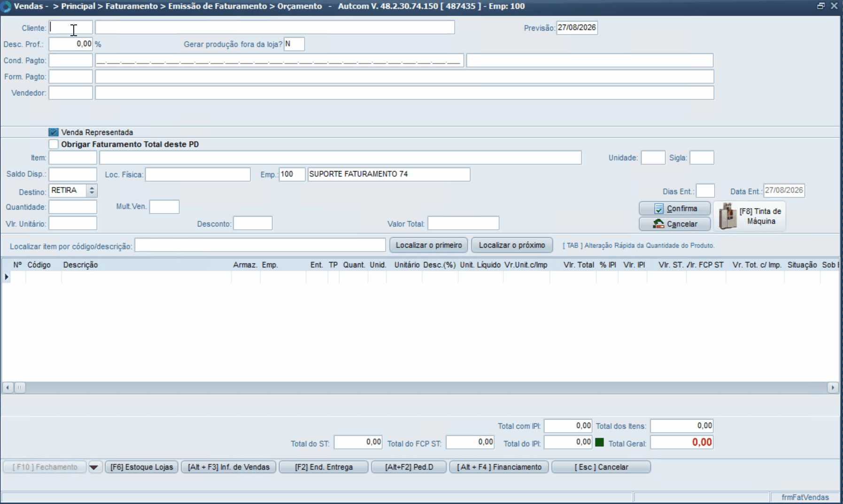Click the Código column header
Viewport: 843px width, 504px height.
[39, 265]
